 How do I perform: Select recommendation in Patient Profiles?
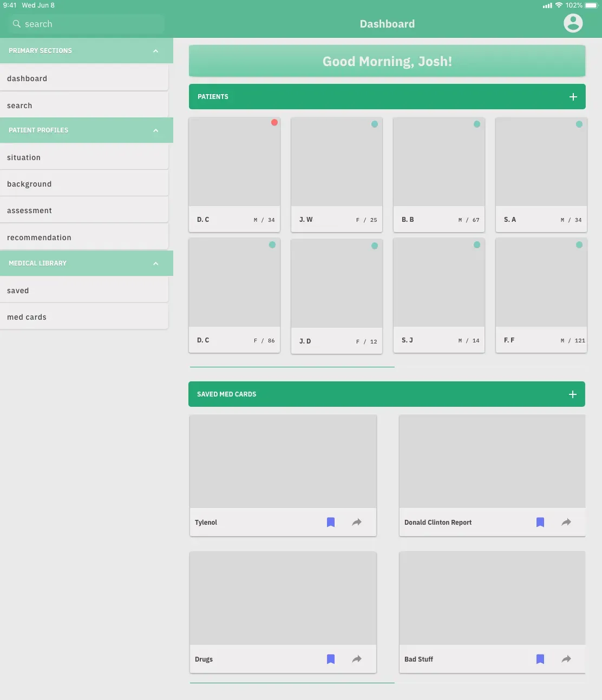tap(84, 237)
